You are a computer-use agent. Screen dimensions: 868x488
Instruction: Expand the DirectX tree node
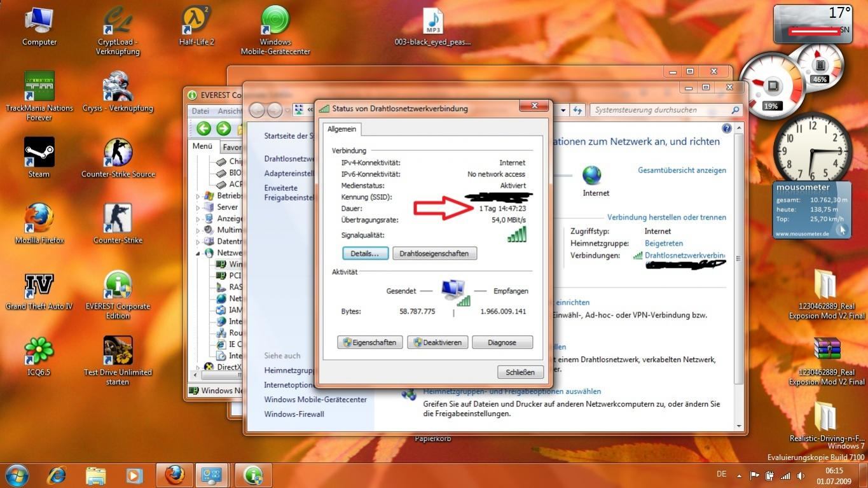tap(198, 367)
